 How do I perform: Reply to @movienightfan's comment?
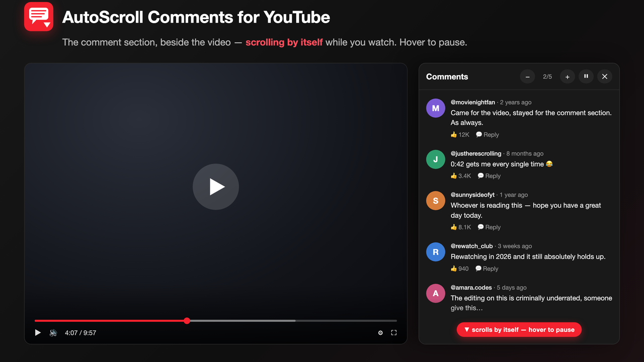(x=488, y=135)
